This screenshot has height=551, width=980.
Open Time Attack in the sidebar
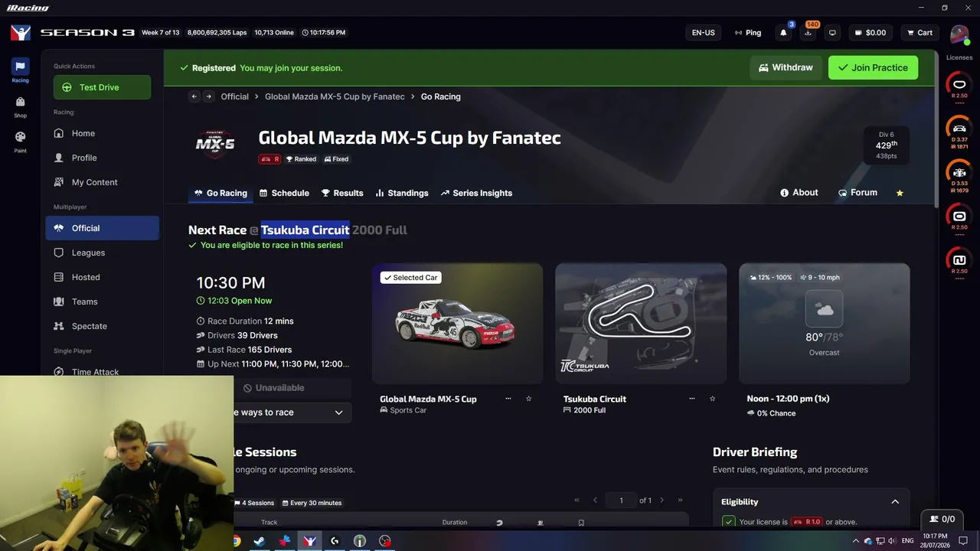tap(95, 372)
